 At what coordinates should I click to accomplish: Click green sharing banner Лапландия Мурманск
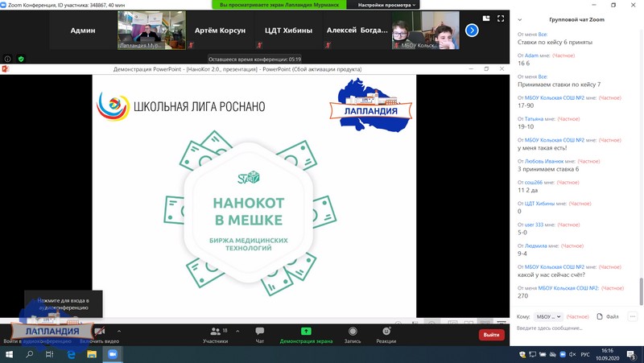coord(279,5)
